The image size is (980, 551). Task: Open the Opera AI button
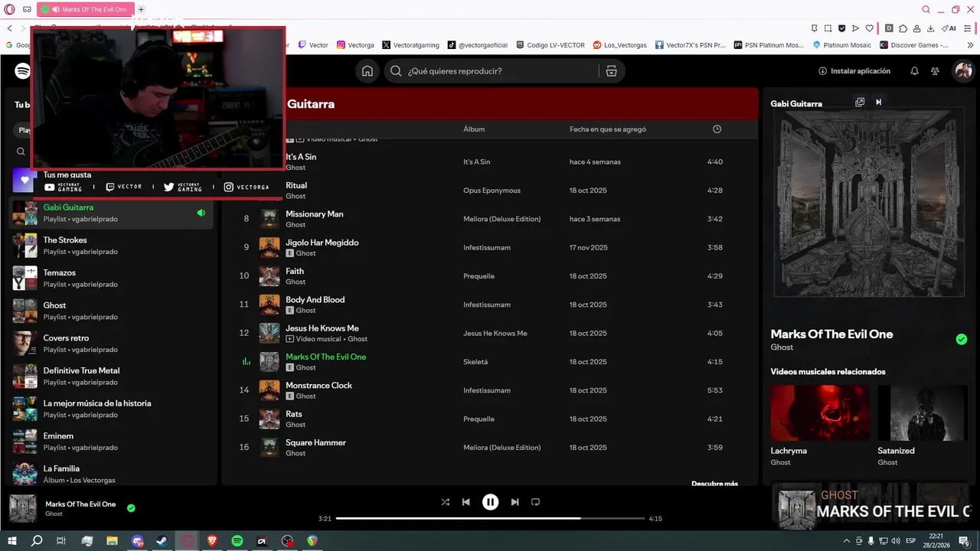click(x=949, y=28)
